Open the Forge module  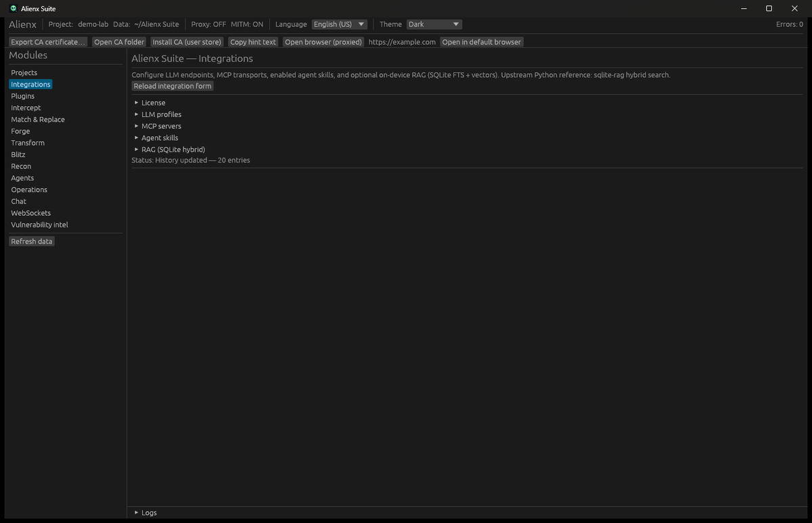(20, 131)
